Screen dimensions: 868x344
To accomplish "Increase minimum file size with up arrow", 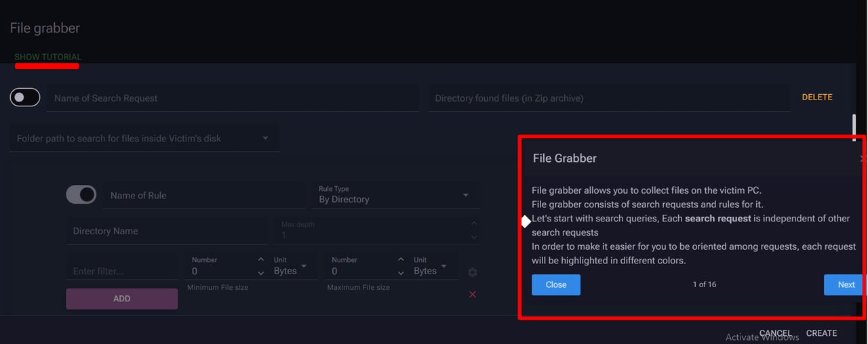I will click(x=261, y=260).
